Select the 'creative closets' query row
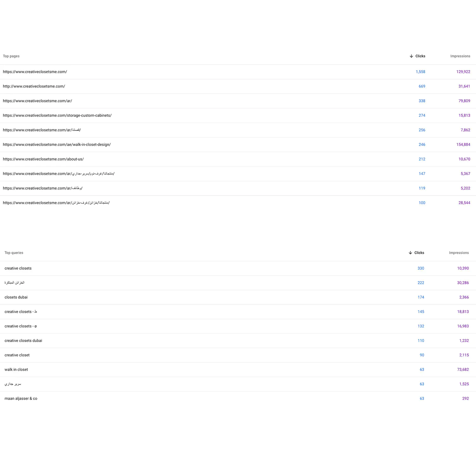This screenshot has width=476, height=476. click(x=18, y=268)
